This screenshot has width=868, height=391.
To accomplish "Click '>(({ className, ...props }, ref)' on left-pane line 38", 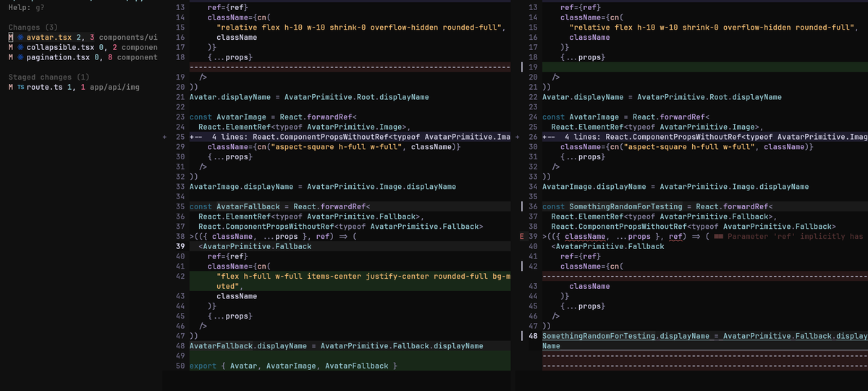I will tap(261, 237).
